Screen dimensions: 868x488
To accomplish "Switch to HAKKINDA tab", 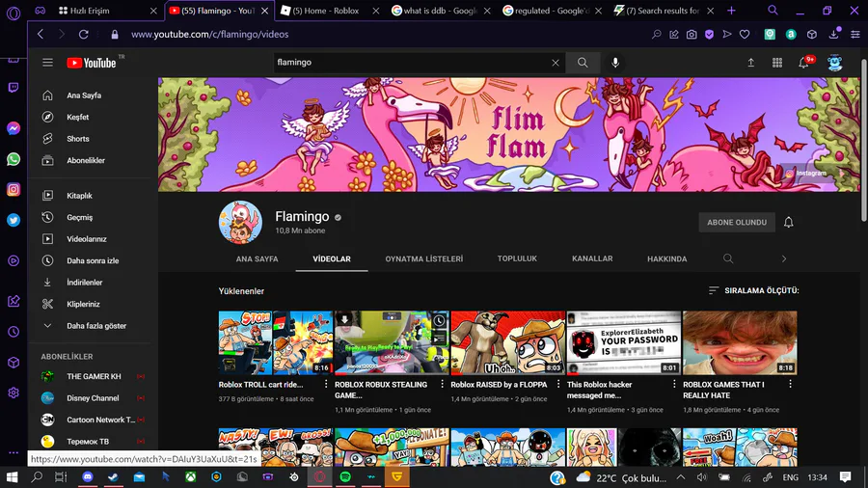I will click(x=667, y=258).
